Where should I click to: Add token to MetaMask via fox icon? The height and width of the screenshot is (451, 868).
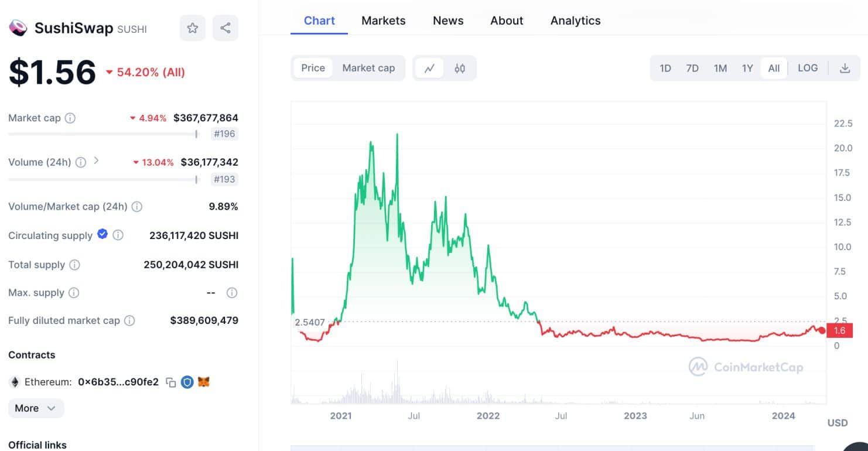pyautogui.click(x=204, y=382)
